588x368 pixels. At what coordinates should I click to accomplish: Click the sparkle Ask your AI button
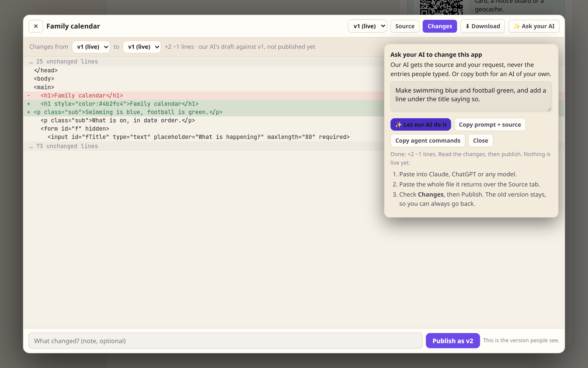tap(534, 26)
